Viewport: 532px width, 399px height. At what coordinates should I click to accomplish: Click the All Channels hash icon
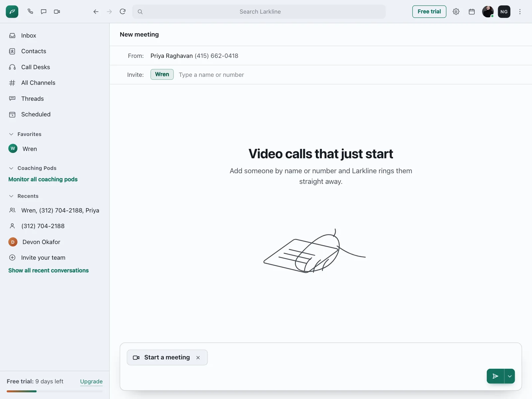coord(12,83)
